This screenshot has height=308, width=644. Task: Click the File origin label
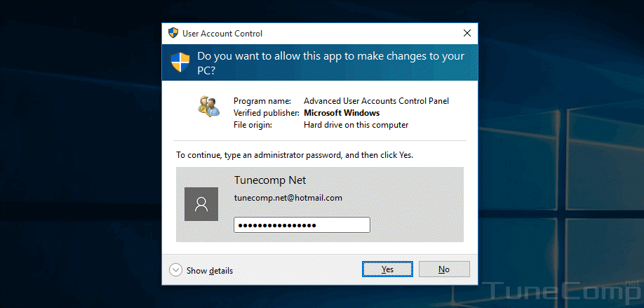253,125
